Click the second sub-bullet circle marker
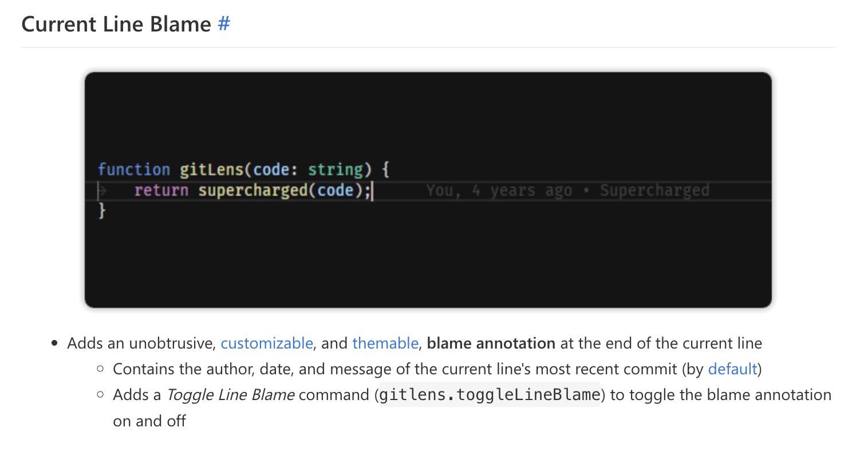Image resolution: width=868 pixels, height=459 pixels. [x=100, y=394]
